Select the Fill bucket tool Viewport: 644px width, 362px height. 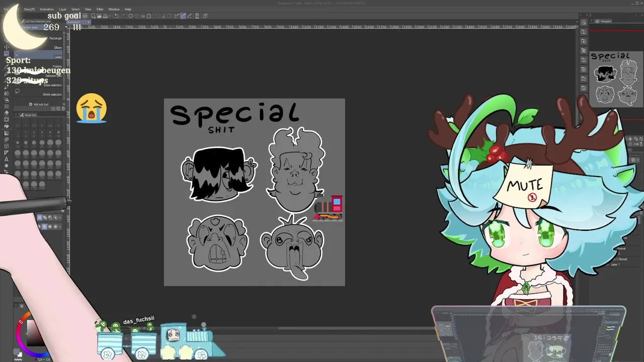[x=6, y=126]
